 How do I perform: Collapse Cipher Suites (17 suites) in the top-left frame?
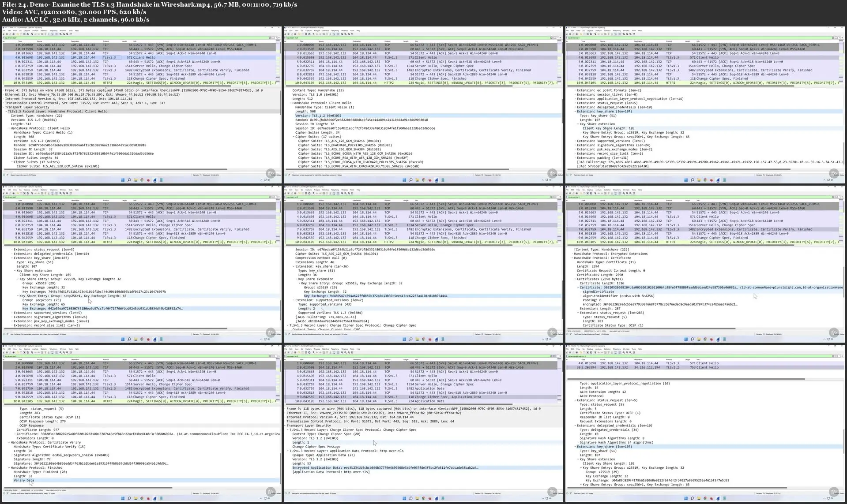12,162
